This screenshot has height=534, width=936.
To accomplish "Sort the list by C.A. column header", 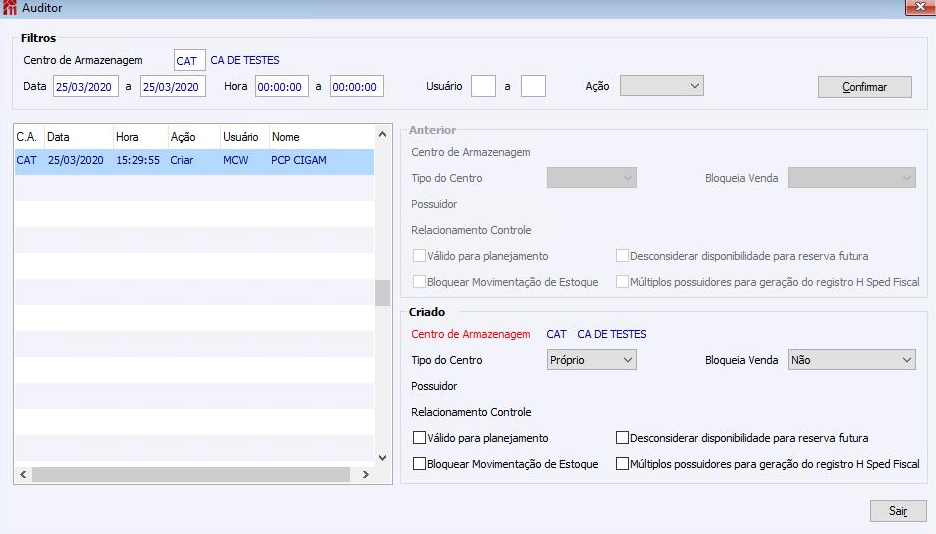I will [29, 137].
